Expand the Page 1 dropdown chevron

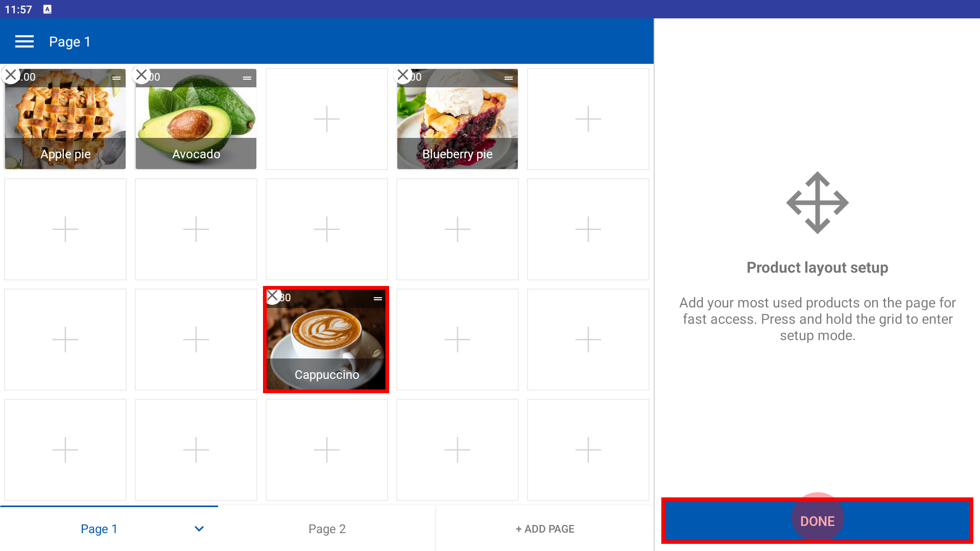[199, 529]
